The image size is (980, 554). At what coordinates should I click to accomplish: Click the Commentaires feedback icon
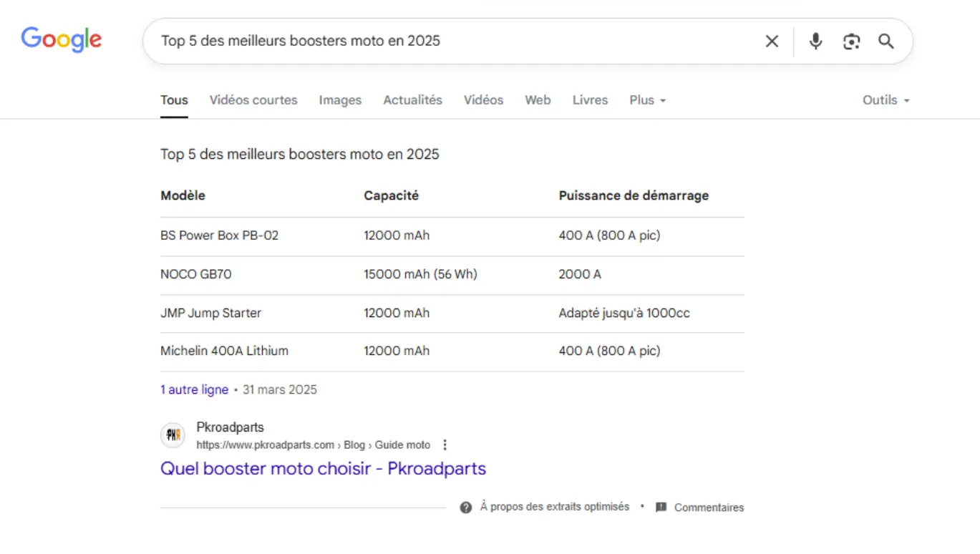[661, 507]
